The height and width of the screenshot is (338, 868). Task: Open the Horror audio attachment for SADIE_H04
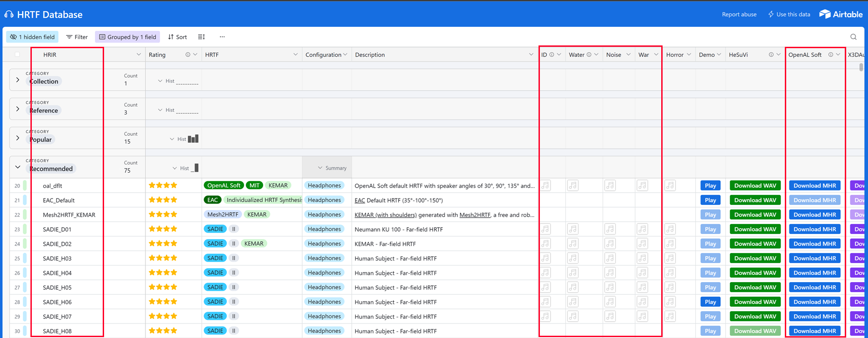click(670, 273)
